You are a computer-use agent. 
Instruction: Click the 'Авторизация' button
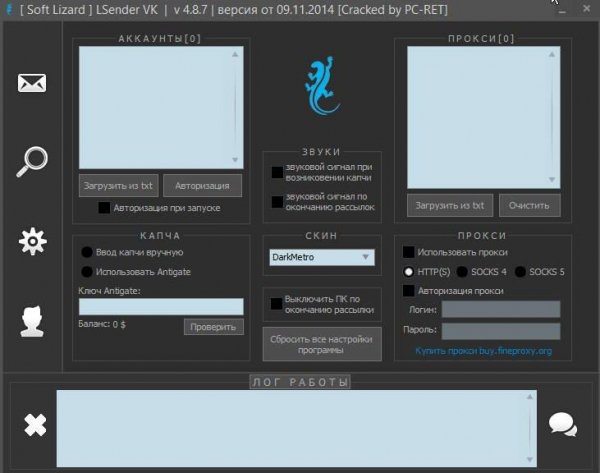tap(202, 186)
